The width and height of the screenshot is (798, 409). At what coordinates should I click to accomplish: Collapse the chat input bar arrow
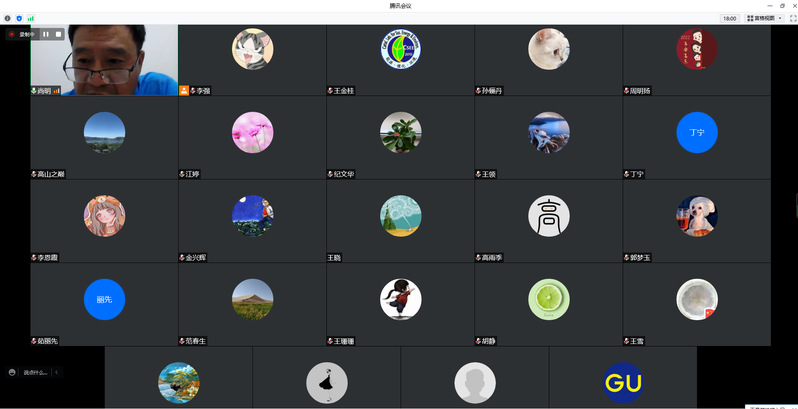(56, 372)
